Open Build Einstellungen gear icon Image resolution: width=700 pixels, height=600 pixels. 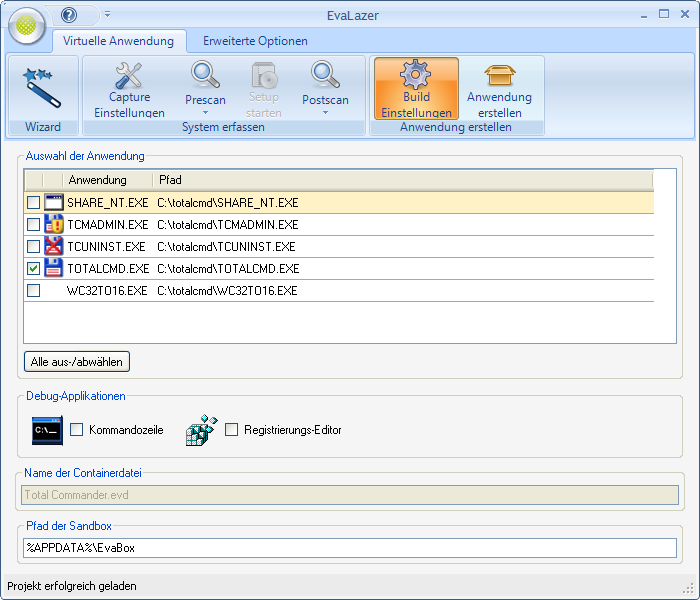pyautogui.click(x=416, y=76)
